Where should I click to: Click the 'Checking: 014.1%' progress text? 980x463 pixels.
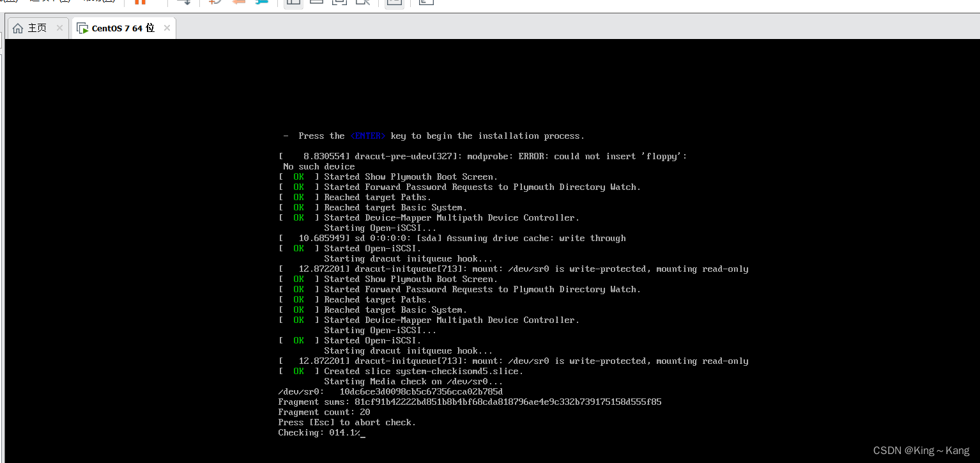click(x=320, y=432)
